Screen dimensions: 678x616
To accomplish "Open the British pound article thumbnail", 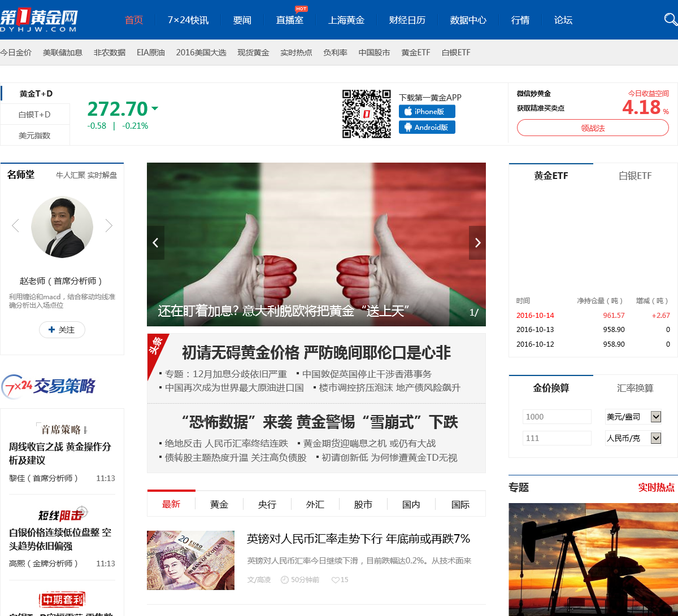I will click(x=190, y=560).
